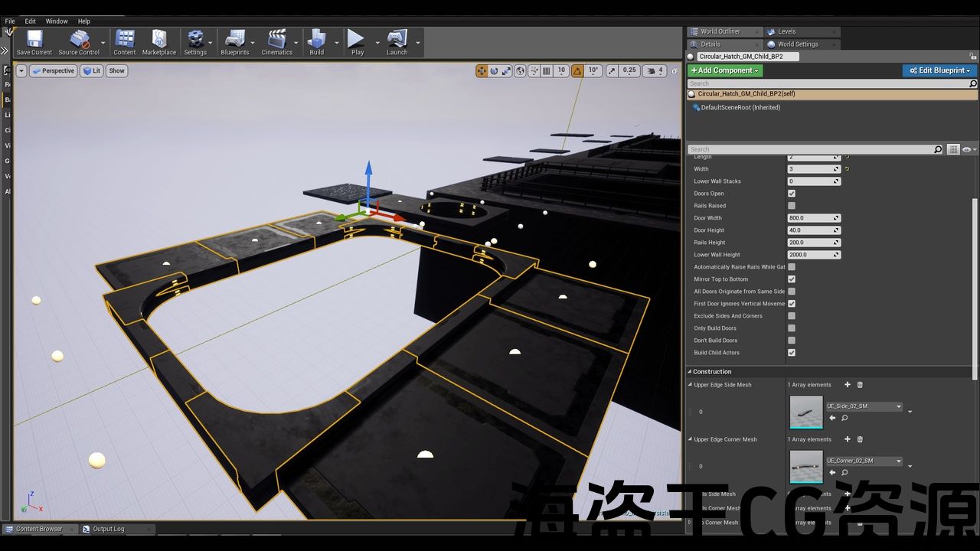Enable the Rails Raised checkbox
Screen dimensions: 980x551
pyautogui.click(x=792, y=206)
